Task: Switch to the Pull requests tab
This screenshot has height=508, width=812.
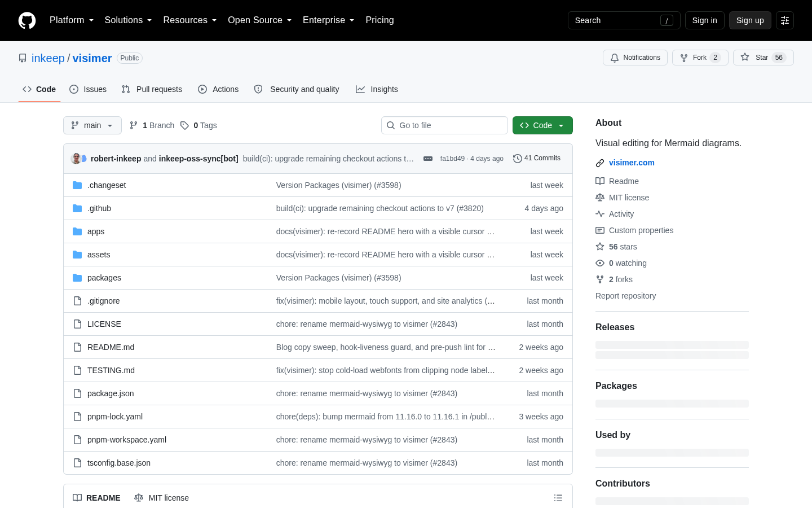Action: (152, 89)
